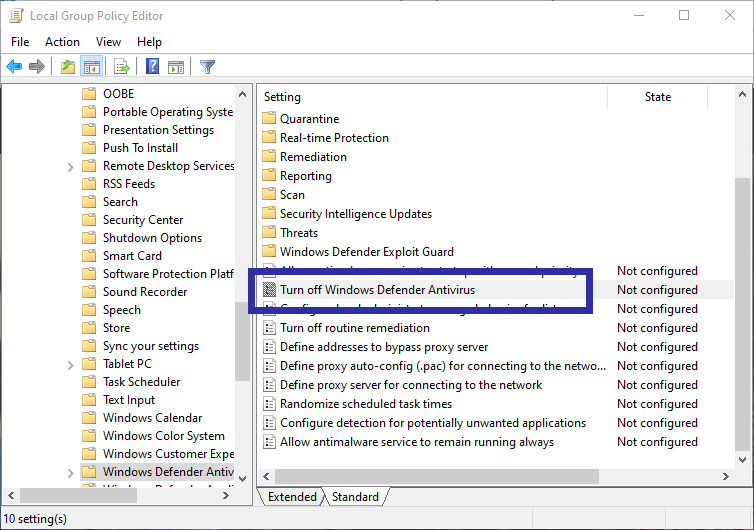The width and height of the screenshot is (754, 530).
Task: Click the Turn off routine remediation policy icon
Action: [x=269, y=328]
